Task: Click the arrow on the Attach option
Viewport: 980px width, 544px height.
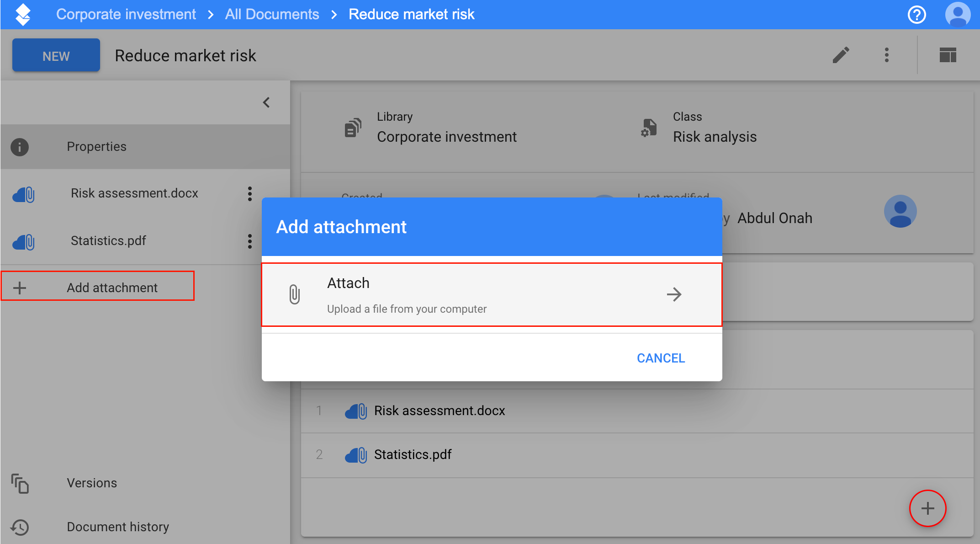Action: click(674, 294)
